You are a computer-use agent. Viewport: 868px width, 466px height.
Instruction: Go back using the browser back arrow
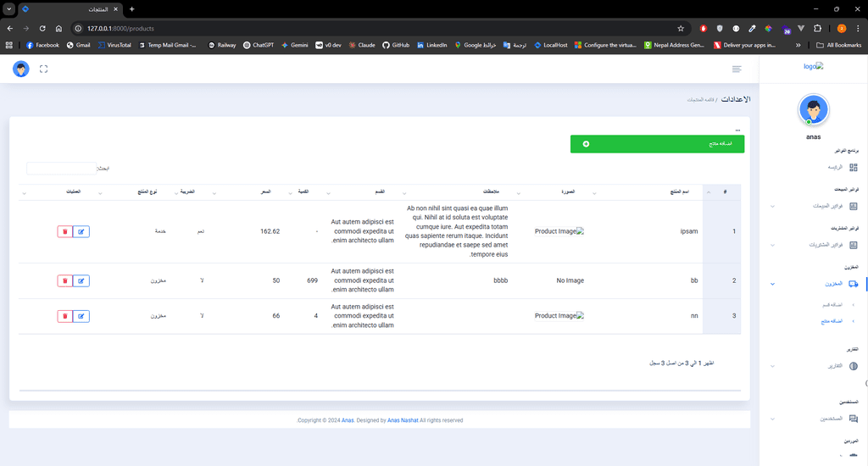(10, 28)
